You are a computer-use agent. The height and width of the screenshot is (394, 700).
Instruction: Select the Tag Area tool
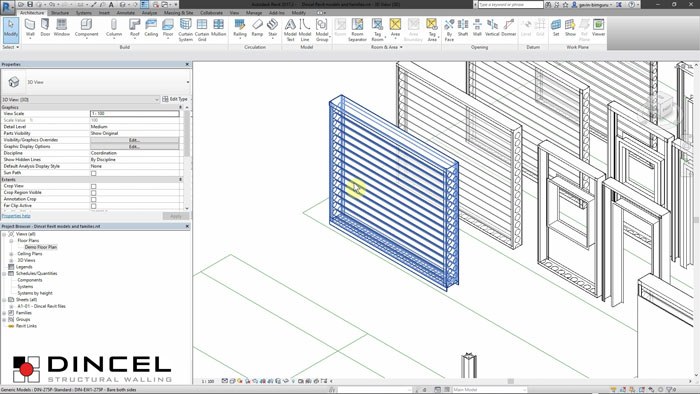click(432, 30)
